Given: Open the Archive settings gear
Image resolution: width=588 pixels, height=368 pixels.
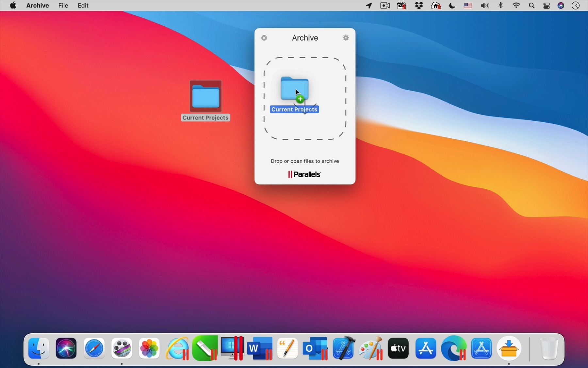Looking at the screenshot, I should [x=346, y=38].
